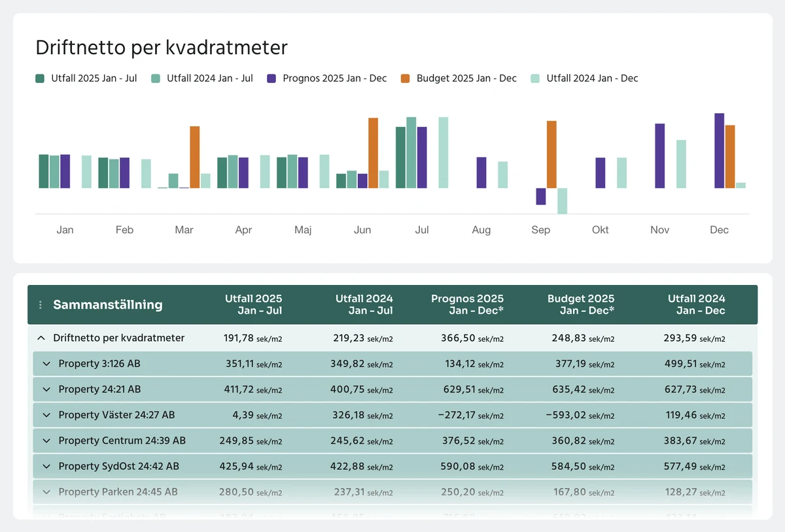Click the 366,50 sek/m2 value cell

473,338
